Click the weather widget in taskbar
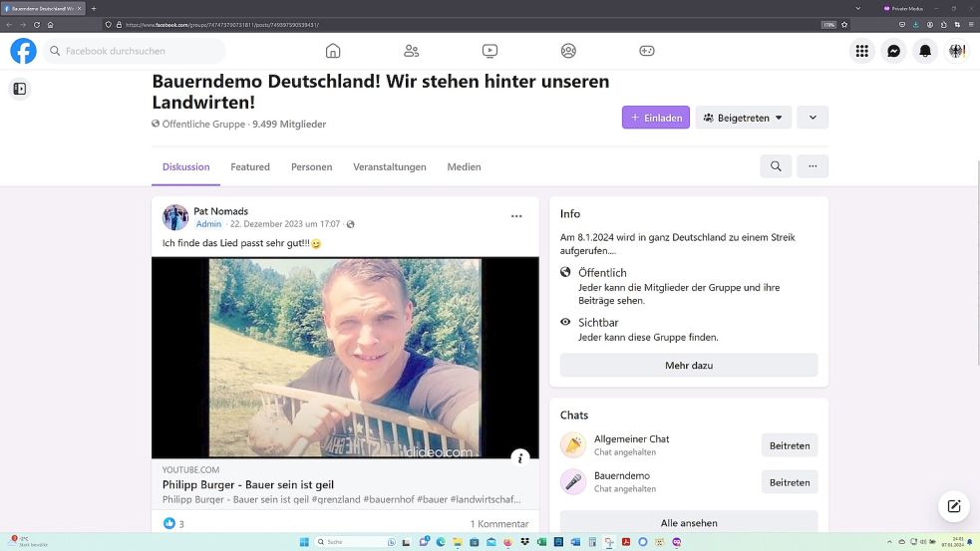Screen dimensions: 980x551 (x=28, y=542)
